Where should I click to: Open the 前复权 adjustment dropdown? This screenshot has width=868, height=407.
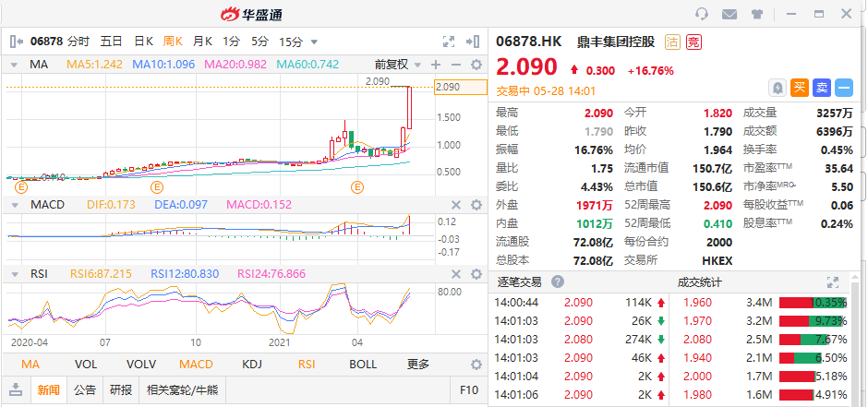[x=397, y=65]
